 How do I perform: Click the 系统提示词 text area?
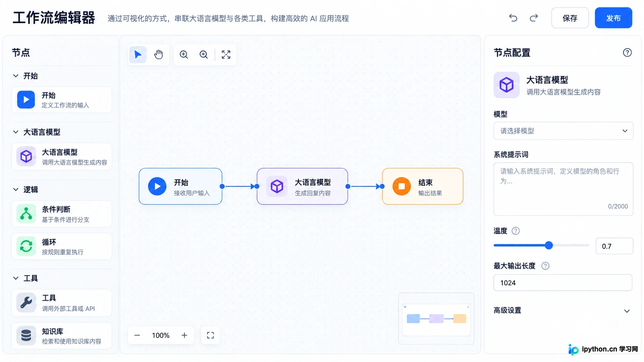coord(563,189)
